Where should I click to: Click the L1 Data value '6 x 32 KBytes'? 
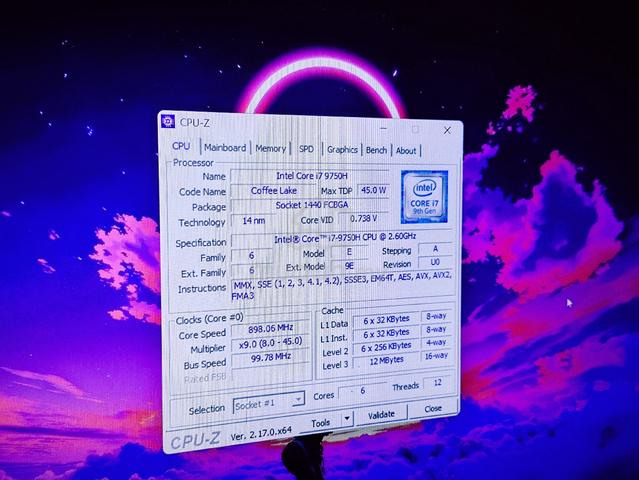click(386, 320)
